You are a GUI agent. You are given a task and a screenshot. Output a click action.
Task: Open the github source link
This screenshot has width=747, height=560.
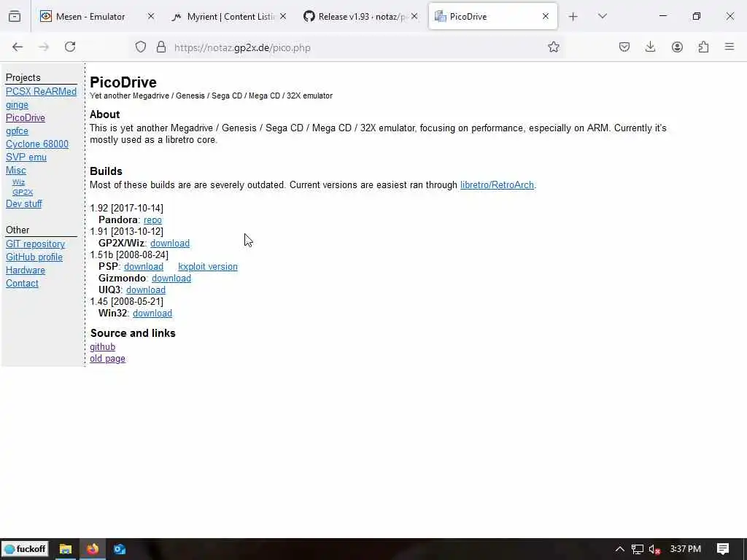(102, 347)
